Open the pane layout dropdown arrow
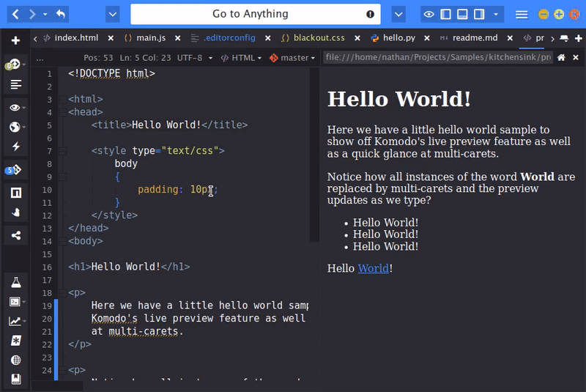This screenshot has height=392, width=586. (496, 14)
